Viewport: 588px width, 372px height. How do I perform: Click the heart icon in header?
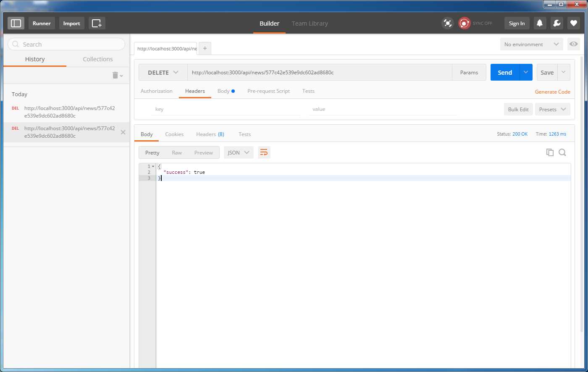coord(573,23)
